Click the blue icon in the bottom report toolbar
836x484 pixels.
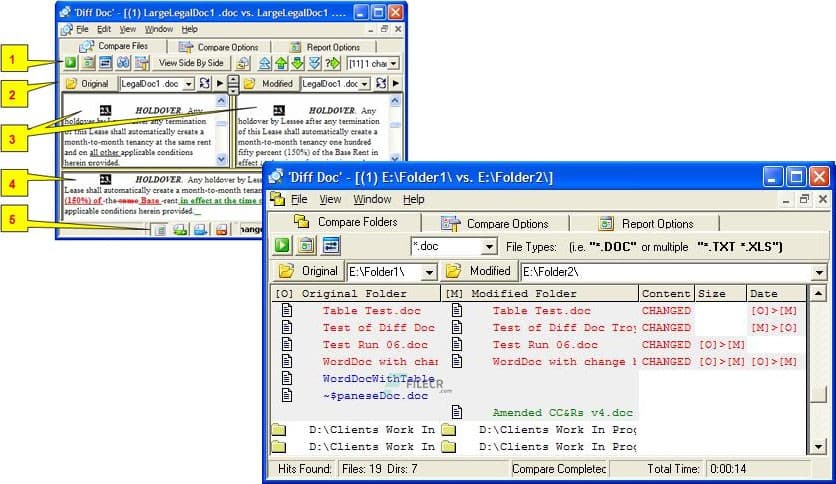(x=200, y=230)
